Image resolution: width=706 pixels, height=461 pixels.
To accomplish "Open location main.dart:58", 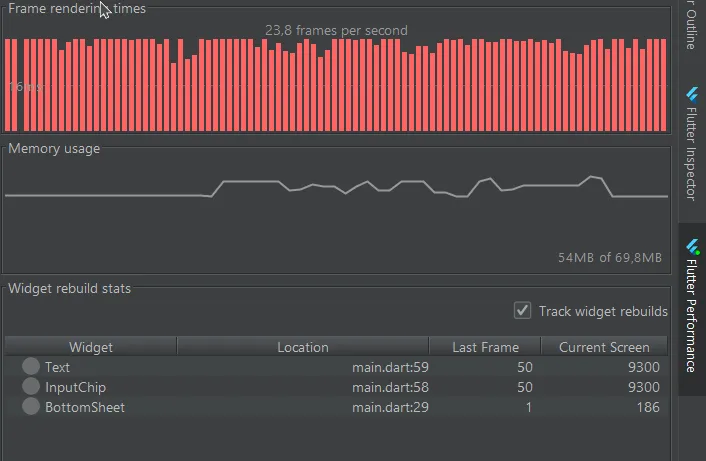I will pos(390,387).
